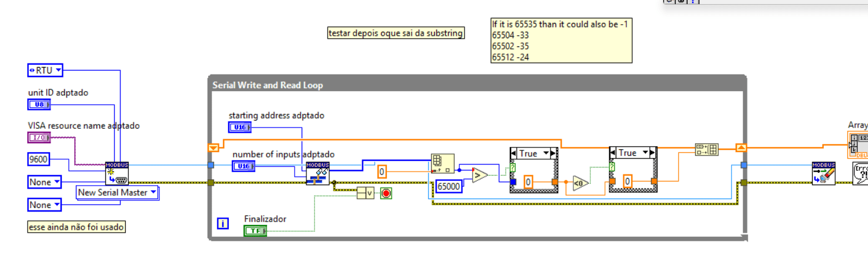
Task: Select the blue tunnel on the loop's left border
Action: pos(211,165)
